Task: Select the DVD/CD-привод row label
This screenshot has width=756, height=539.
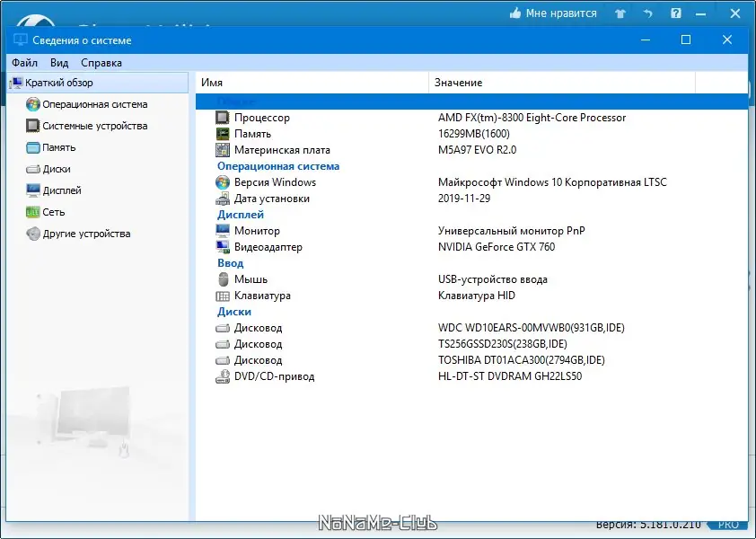Action: coord(275,376)
